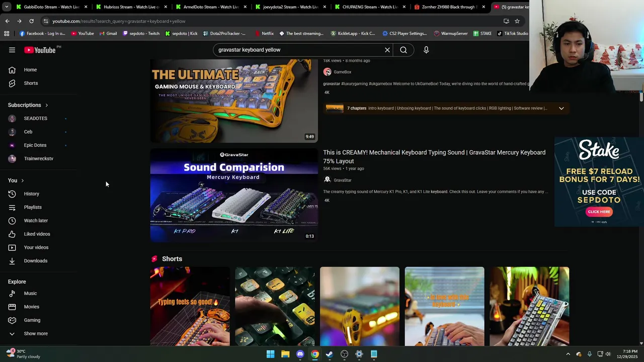This screenshot has height=362, width=644.
Task: Expand the 7 chapters dropdown
Action: (561, 108)
